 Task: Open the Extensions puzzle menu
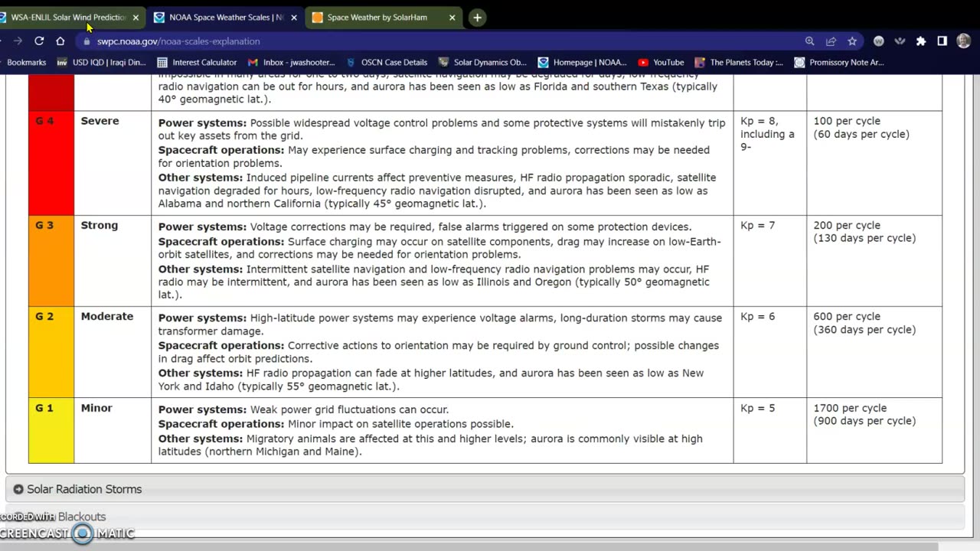pyautogui.click(x=921, y=41)
